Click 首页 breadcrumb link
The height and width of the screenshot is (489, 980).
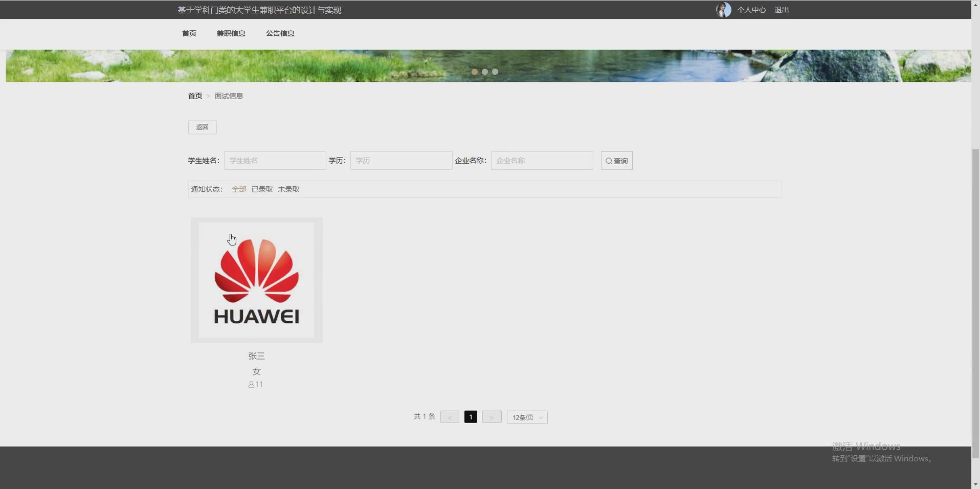click(x=195, y=96)
